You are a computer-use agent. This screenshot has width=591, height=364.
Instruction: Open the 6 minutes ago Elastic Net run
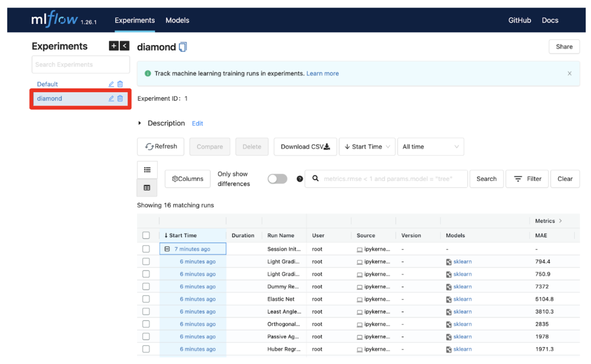pos(197,299)
